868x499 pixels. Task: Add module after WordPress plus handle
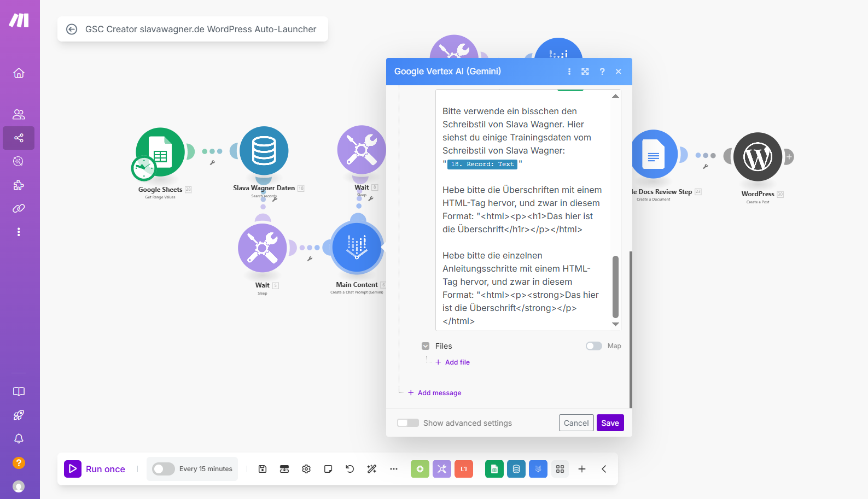click(x=789, y=157)
